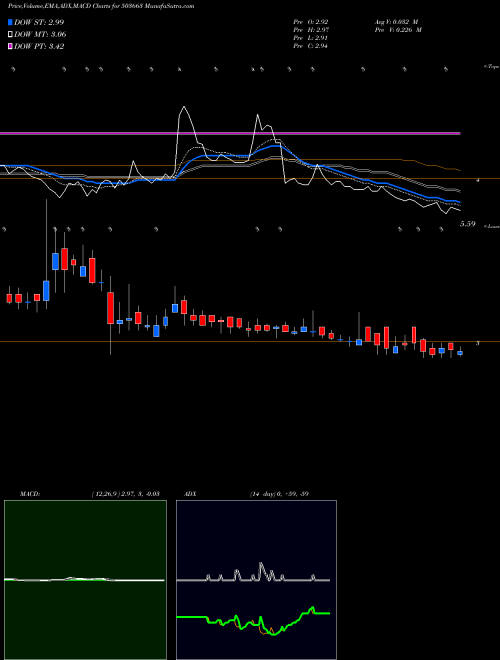This screenshot has height=660, width=500.
Task: Click the 'ADX' panel heading
Action: 190,494
